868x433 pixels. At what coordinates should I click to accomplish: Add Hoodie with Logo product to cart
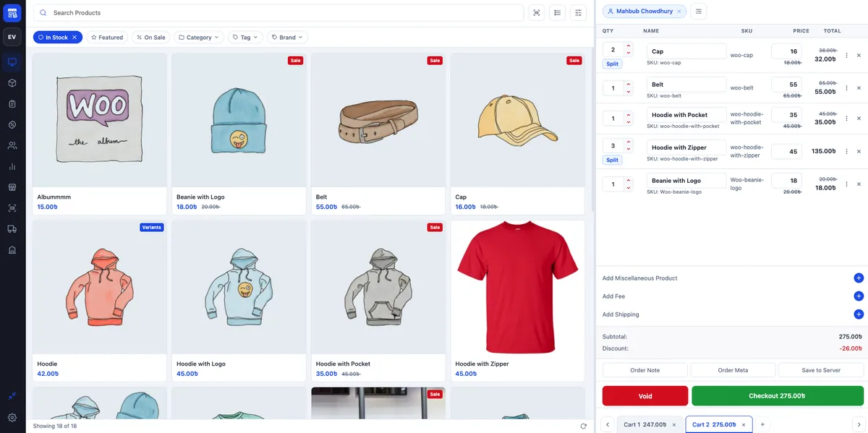tap(239, 301)
